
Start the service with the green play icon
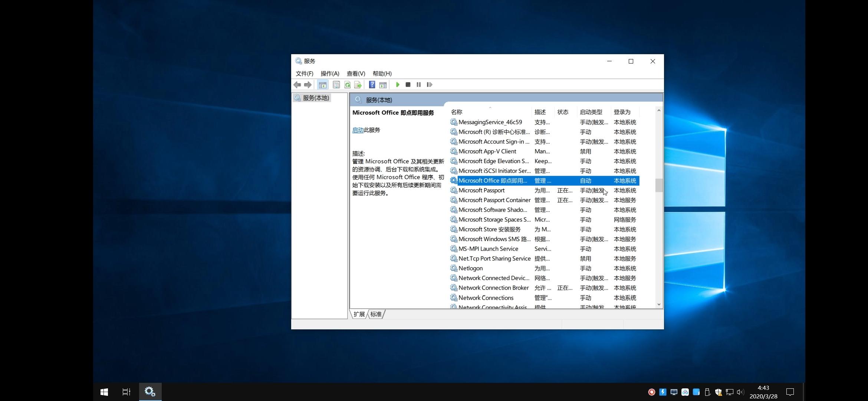[x=398, y=85]
